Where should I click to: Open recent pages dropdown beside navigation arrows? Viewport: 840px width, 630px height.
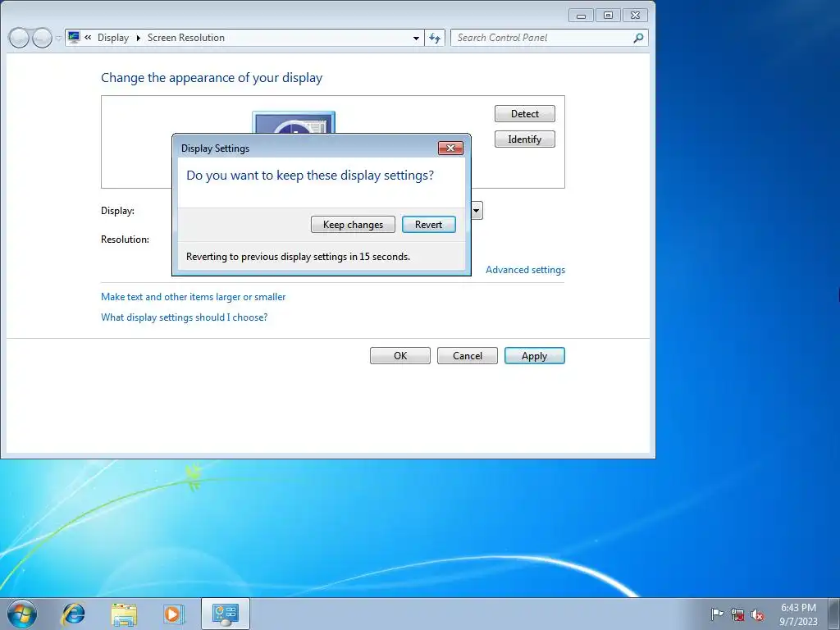[58, 39]
